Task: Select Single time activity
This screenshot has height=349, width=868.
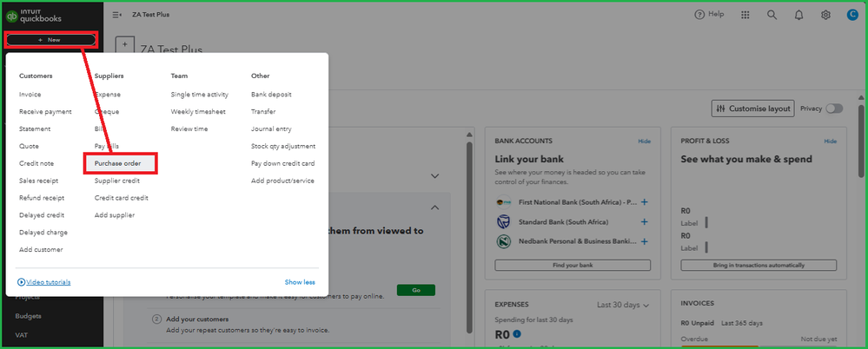Action: 199,95
